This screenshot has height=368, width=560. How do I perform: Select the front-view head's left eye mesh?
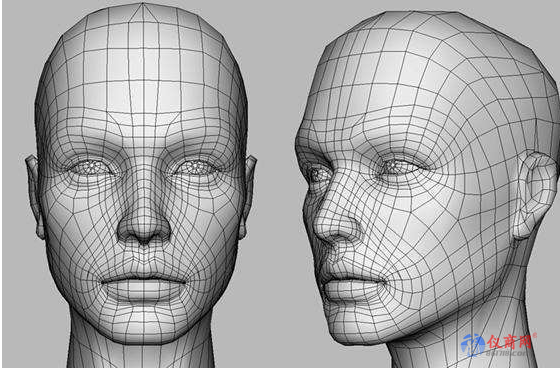point(92,168)
